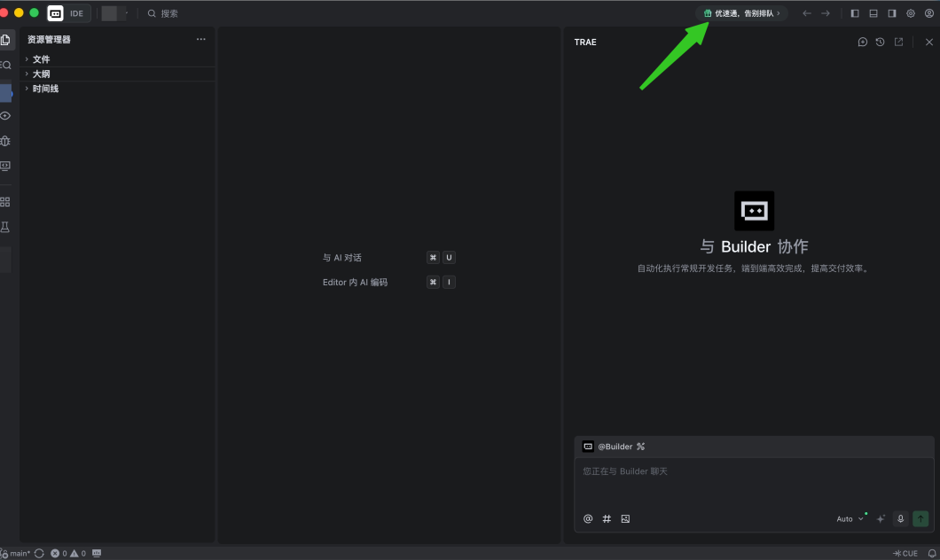940x560 pixels.
Task: Go back with the left arrow
Action: (807, 13)
